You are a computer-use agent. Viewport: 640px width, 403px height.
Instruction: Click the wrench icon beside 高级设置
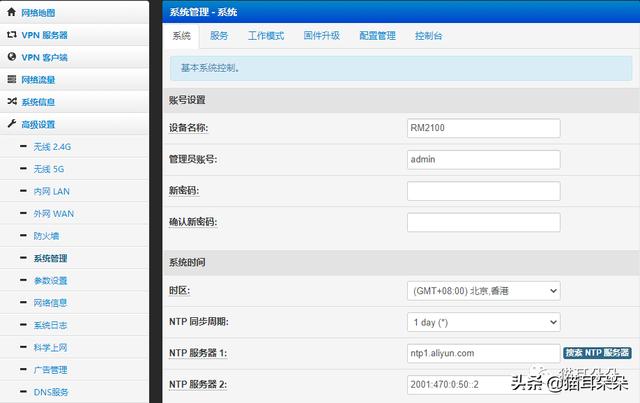click(12, 123)
